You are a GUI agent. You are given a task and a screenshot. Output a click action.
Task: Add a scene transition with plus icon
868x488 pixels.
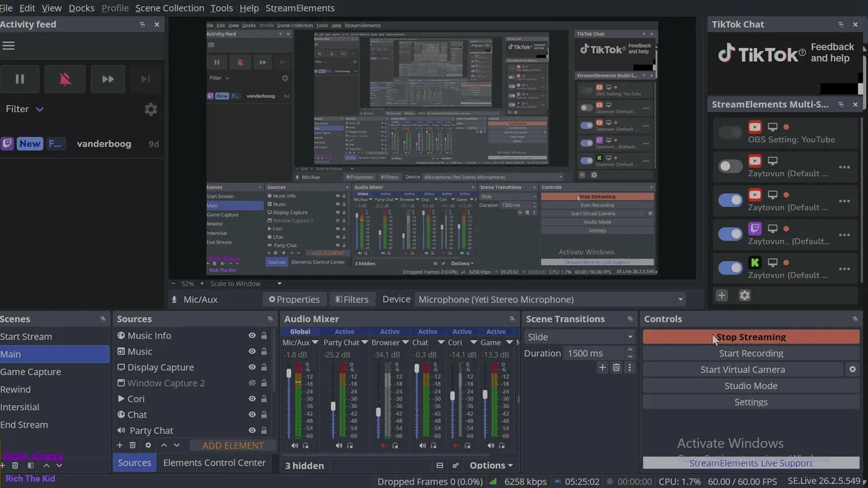[x=602, y=367]
